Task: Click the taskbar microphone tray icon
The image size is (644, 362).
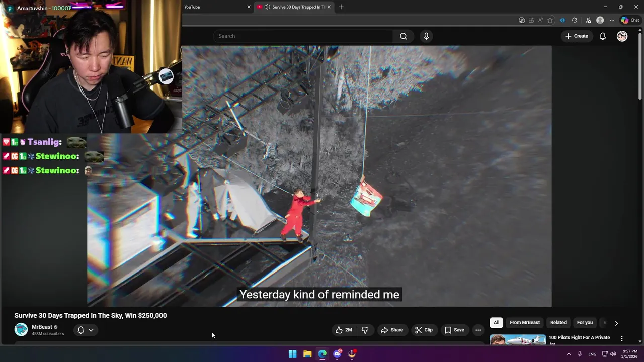Action: click(580, 354)
